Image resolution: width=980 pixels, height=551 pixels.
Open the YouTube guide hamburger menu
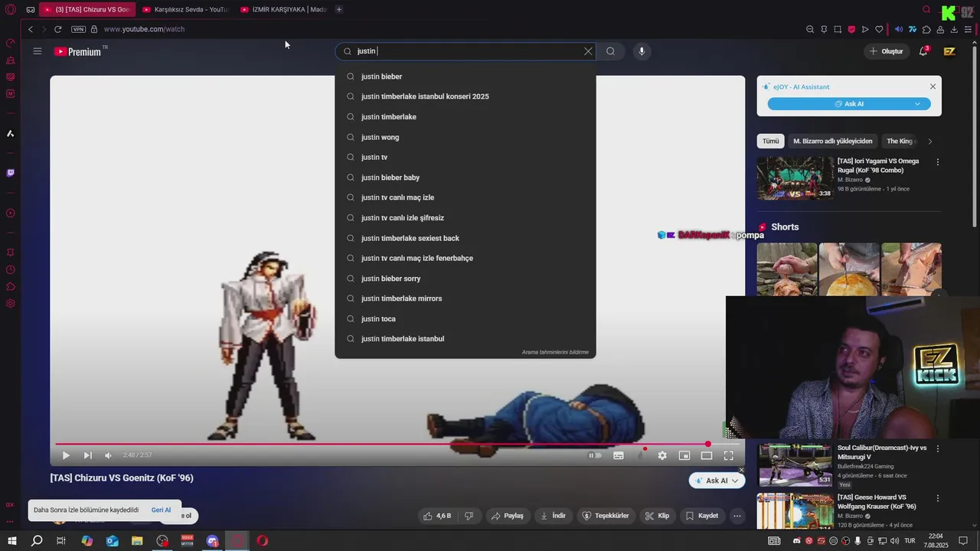(38, 51)
